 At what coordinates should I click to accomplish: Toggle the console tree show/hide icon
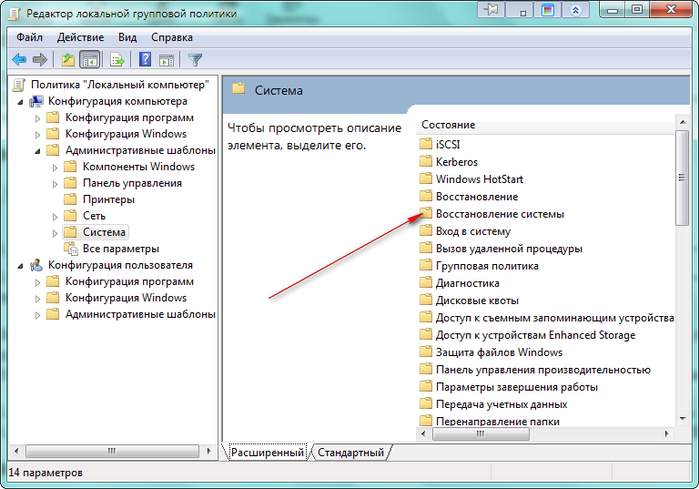pyautogui.click(x=89, y=59)
